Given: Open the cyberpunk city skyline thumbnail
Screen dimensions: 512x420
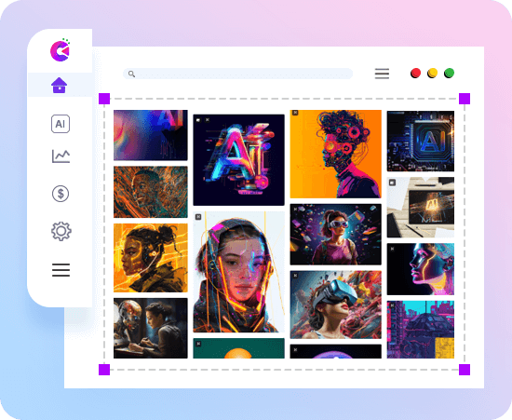Looking at the screenshot, I should pyautogui.click(x=421, y=330).
